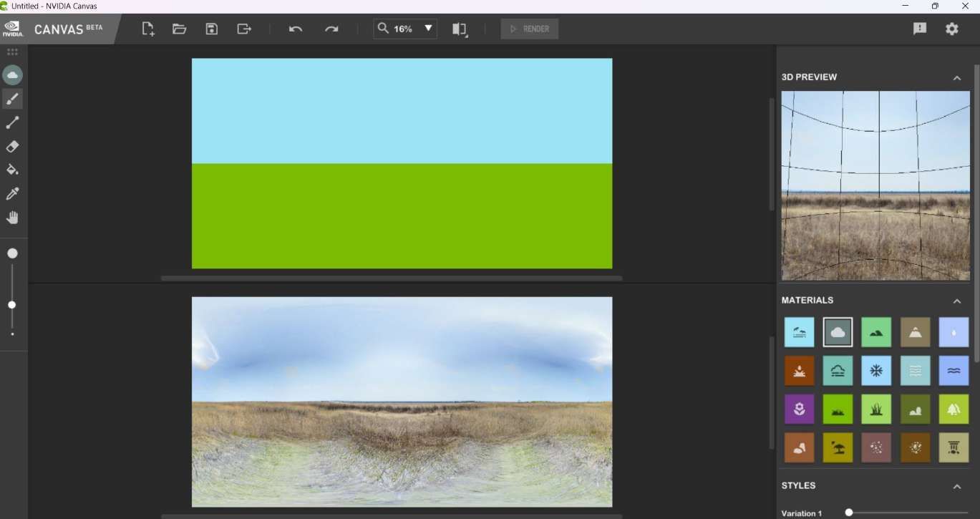
Task: Switch to the Cloud material
Action: pyautogui.click(x=838, y=331)
